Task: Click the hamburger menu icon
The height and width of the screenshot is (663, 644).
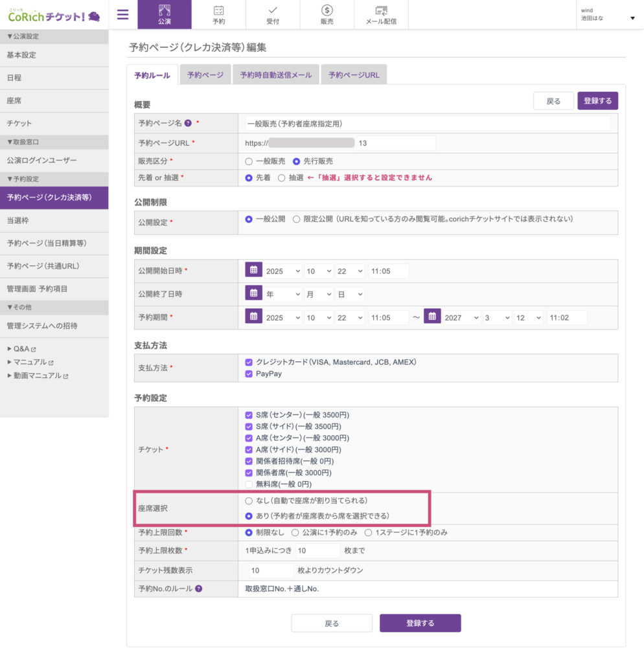Action: point(122,14)
